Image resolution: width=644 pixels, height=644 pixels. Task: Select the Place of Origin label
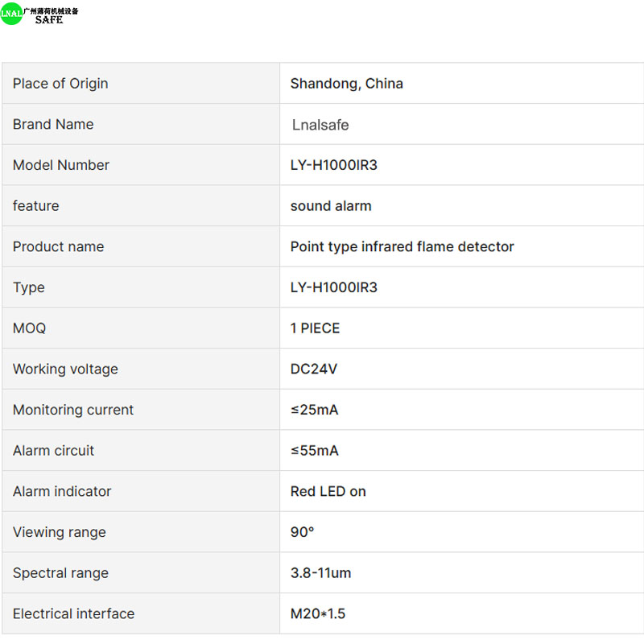tap(60, 84)
